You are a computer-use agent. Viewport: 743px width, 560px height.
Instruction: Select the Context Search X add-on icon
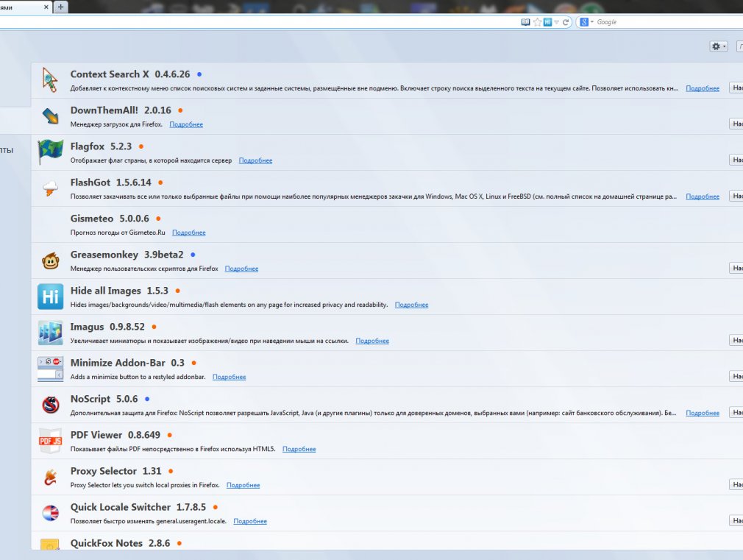pyautogui.click(x=50, y=79)
